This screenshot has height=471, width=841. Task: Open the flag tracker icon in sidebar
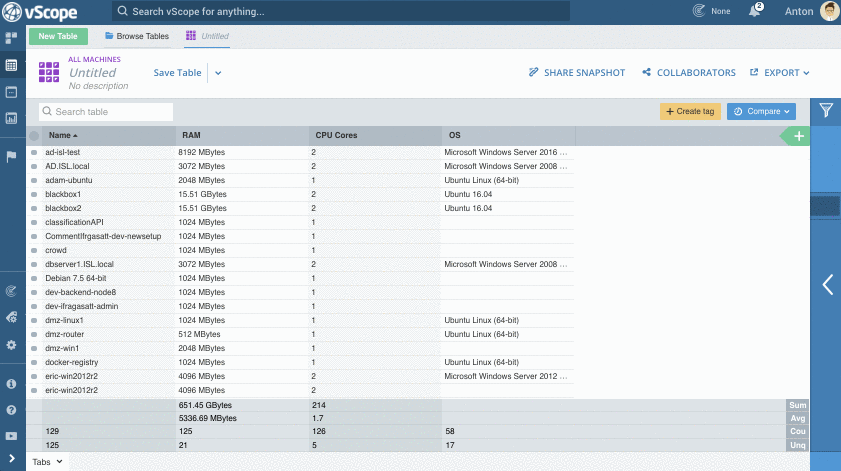[11, 157]
